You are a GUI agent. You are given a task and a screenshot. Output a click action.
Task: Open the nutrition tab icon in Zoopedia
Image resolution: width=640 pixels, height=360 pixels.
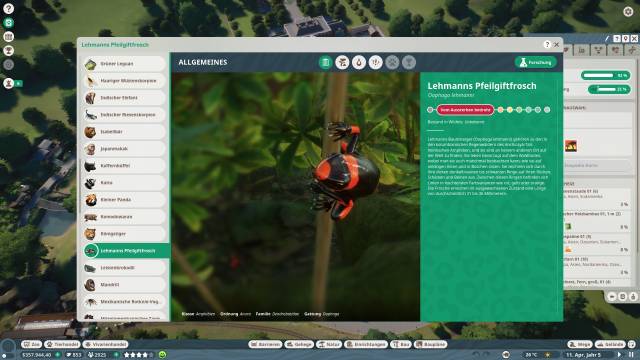359,62
